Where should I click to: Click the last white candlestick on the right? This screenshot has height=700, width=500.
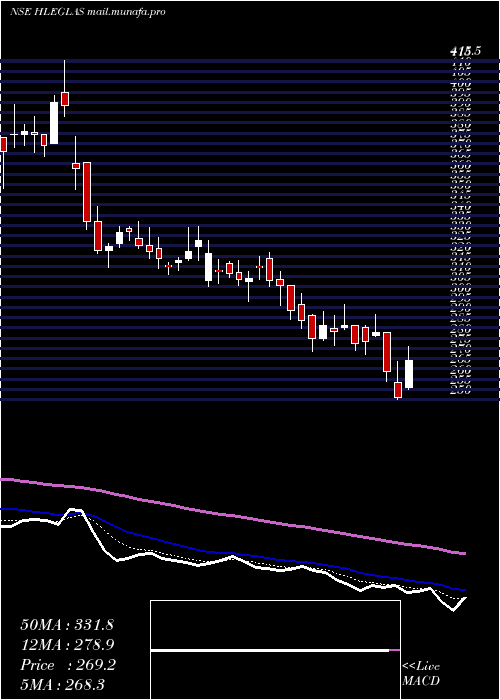pos(409,374)
